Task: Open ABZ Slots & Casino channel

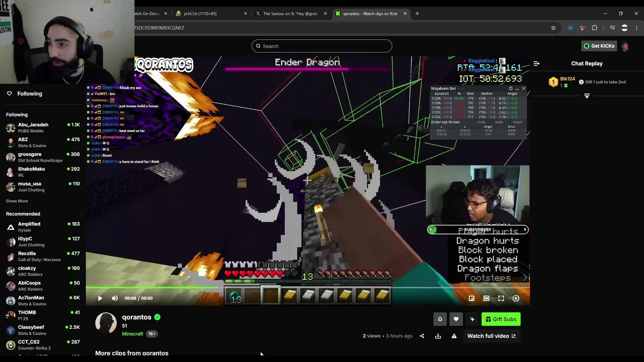Action: coord(43,142)
